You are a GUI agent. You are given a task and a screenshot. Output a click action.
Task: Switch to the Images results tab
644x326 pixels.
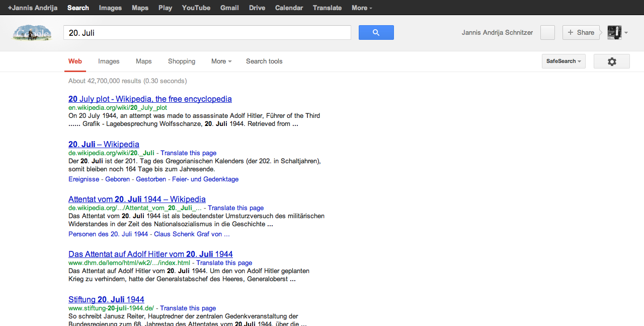point(109,61)
